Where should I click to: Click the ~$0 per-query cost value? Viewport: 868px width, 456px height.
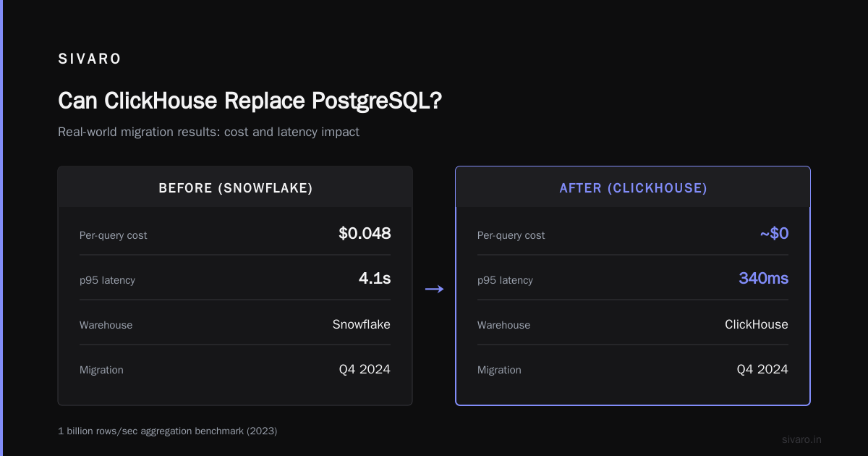pos(774,234)
